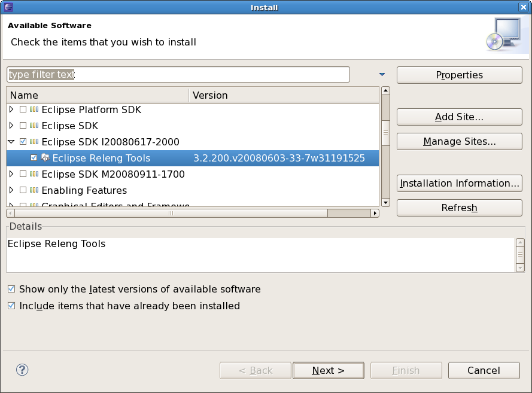Screen dimensions: 532x393
Task: Click the help question mark icon
Action: click(22, 370)
